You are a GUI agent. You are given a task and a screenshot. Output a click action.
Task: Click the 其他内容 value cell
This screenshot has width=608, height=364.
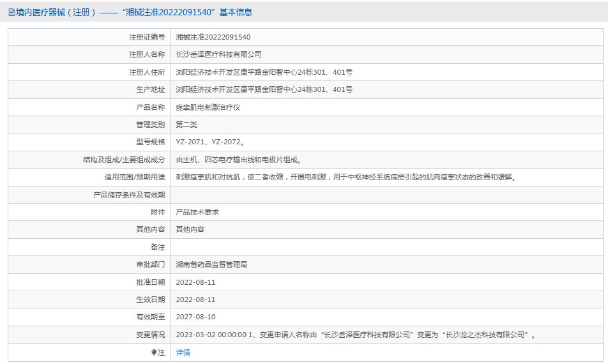click(x=190, y=229)
